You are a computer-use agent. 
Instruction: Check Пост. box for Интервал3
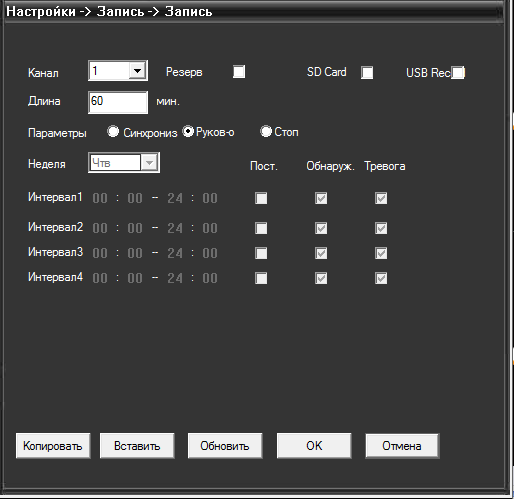[261, 253]
